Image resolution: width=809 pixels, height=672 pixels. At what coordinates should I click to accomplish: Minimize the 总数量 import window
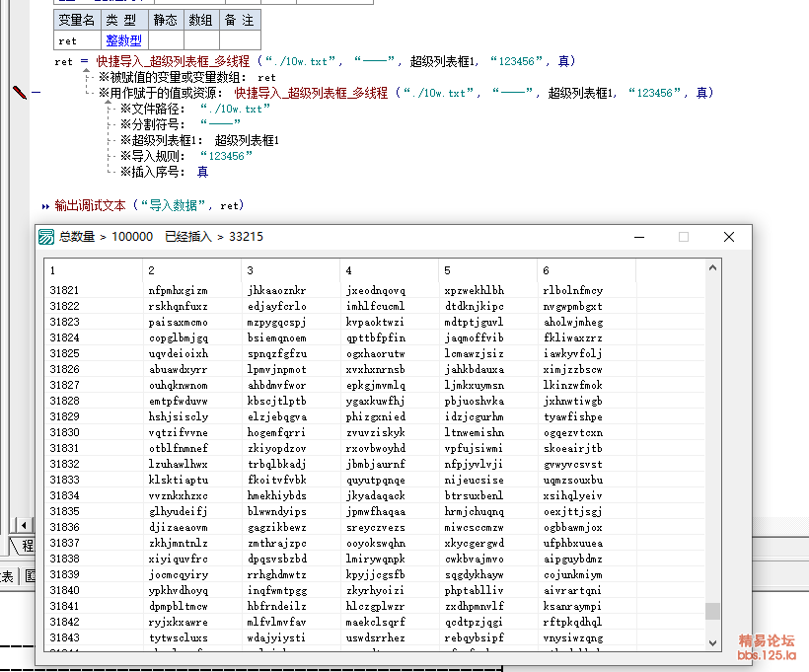point(639,237)
